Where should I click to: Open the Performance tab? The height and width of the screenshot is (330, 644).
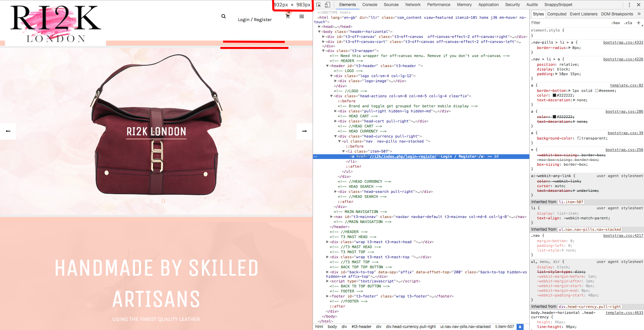[439, 5]
